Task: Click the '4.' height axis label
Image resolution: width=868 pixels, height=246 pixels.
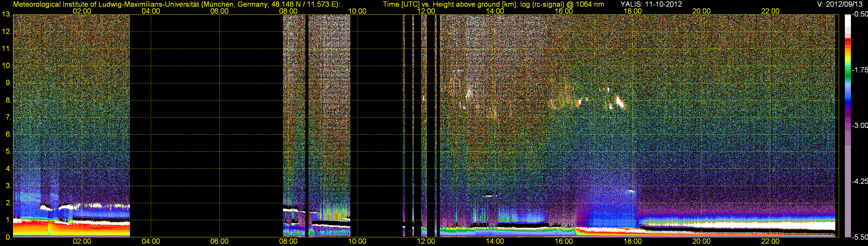Action: click(x=8, y=168)
